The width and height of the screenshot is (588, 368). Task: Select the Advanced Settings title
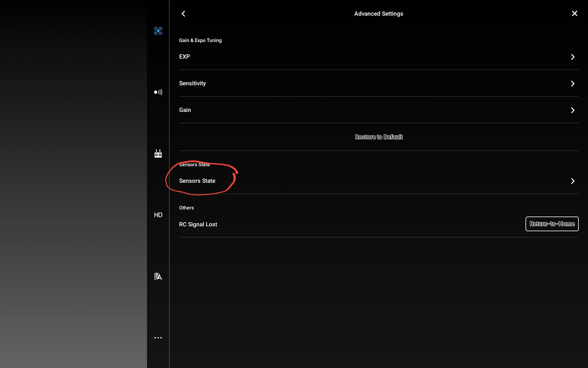(x=379, y=14)
